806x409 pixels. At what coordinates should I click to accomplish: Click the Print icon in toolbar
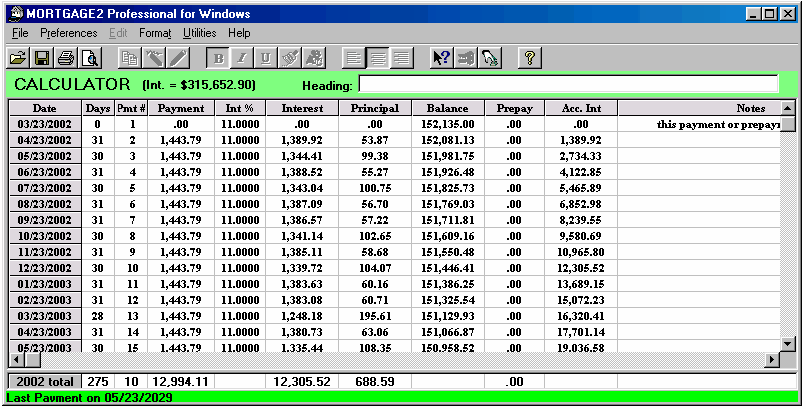[x=66, y=58]
